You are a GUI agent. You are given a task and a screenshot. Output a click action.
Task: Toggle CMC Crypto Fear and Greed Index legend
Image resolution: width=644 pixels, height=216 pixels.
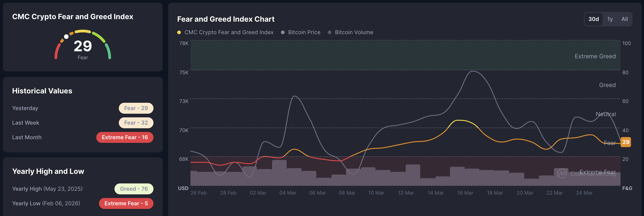point(229,32)
